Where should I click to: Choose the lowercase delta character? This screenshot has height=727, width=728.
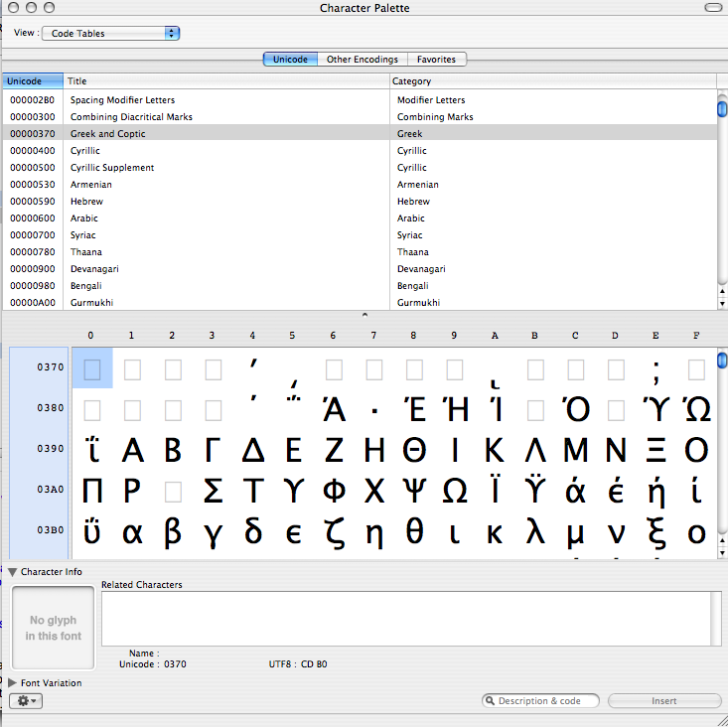(253, 532)
